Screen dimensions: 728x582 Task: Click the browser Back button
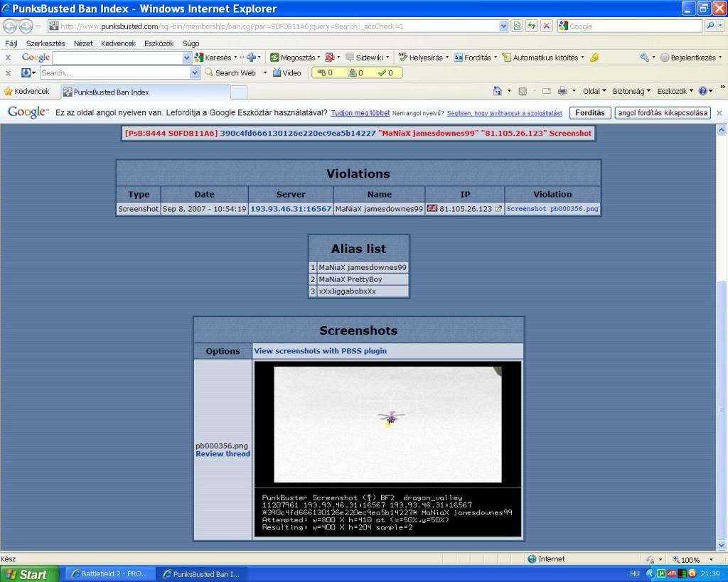[x=11, y=26]
